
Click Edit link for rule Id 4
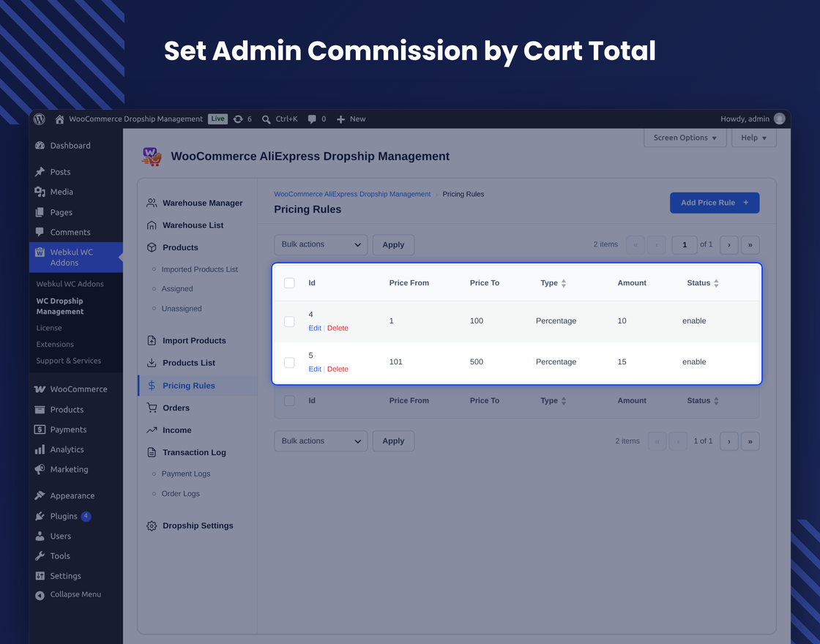tap(315, 329)
